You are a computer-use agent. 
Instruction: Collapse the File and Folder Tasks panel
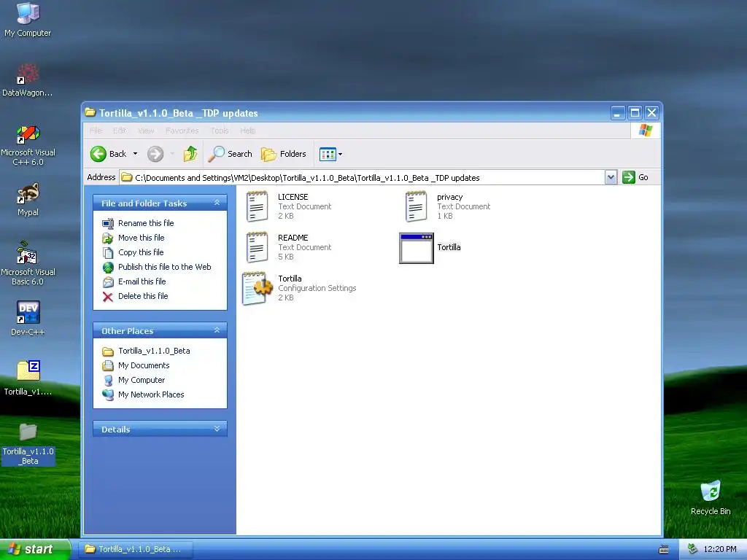217,203
